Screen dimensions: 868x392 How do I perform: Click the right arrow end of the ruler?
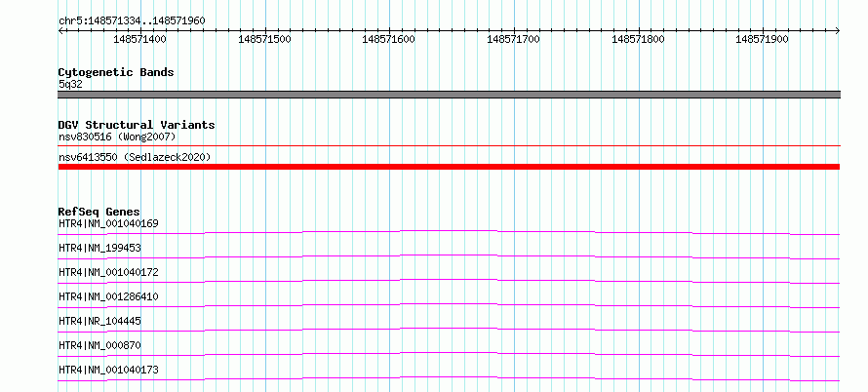[838, 30]
